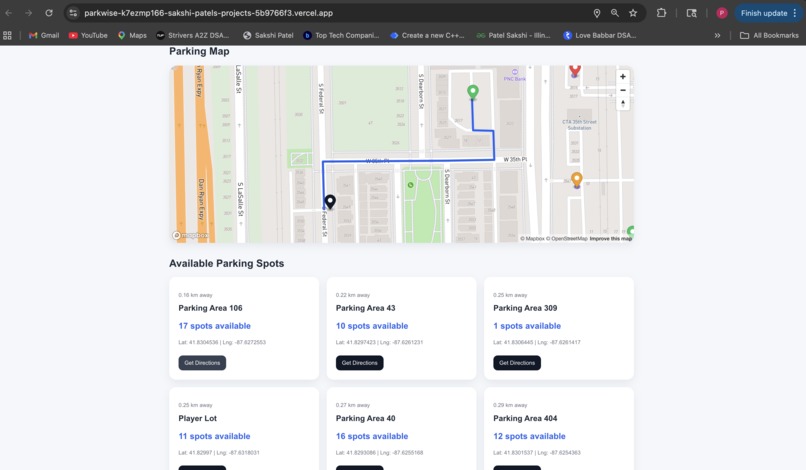Open the apps grid icon in bookmarks bar
806x470 pixels.
(7, 35)
